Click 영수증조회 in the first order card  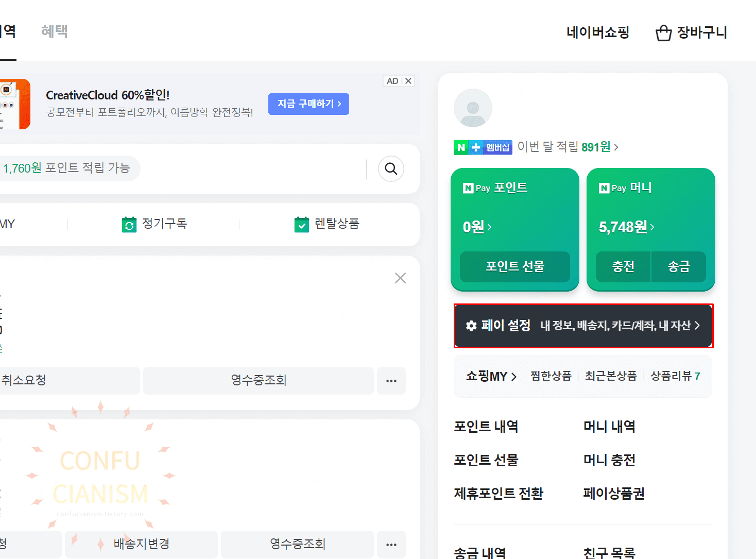259,381
